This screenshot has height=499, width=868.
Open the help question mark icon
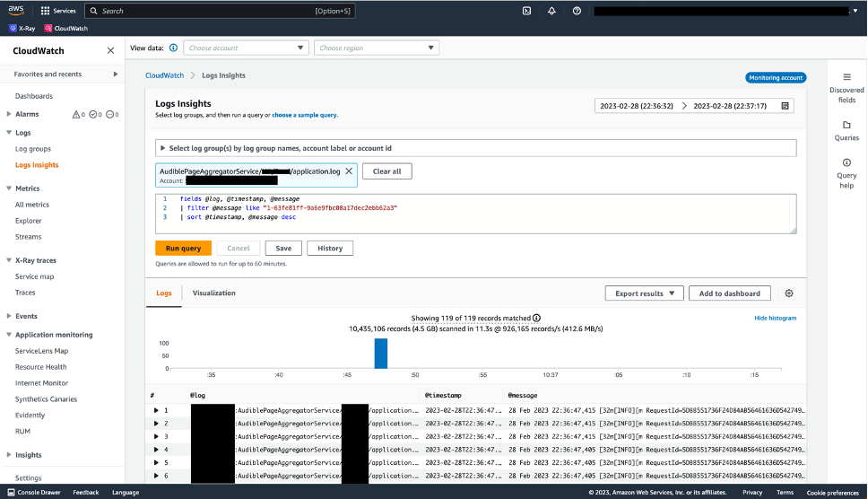[577, 11]
